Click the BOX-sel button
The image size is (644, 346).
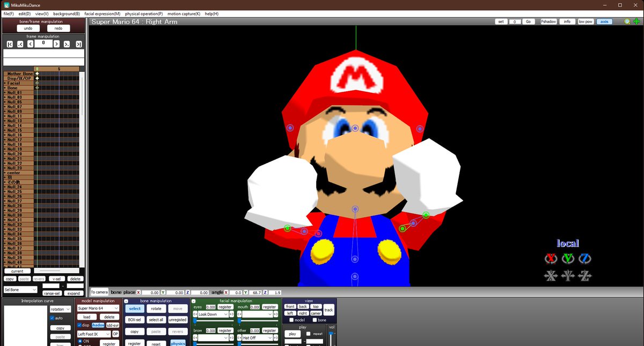(135, 320)
